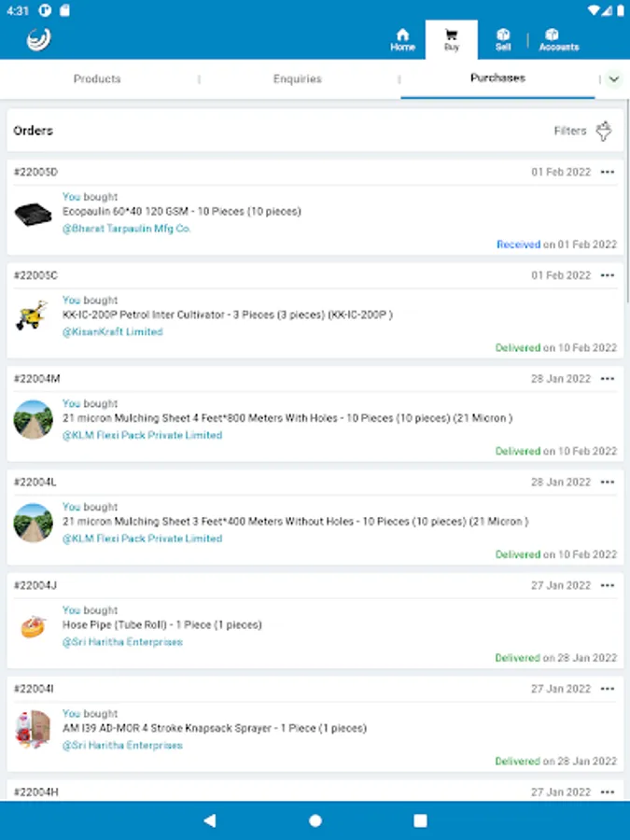The height and width of the screenshot is (840, 630).
Task: View Hose Pipe product thumbnail
Action: click(34, 626)
